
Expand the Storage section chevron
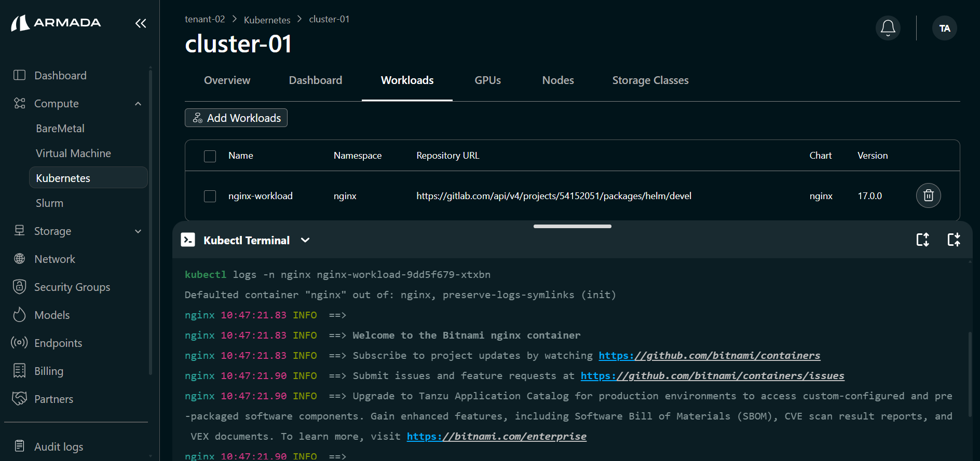coord(138,231)
